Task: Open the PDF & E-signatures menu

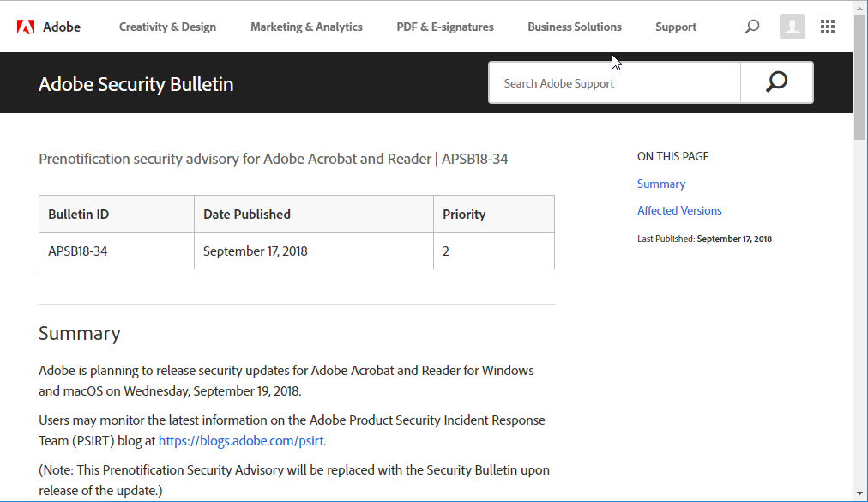Action: (444, 27)
